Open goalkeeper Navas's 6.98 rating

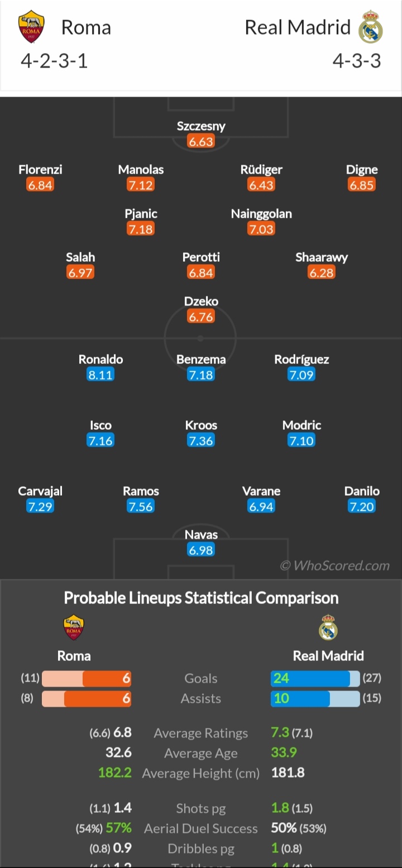coord(201,550)
